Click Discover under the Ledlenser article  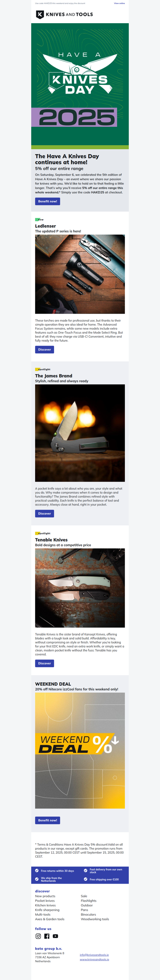[x=44, y=349]
